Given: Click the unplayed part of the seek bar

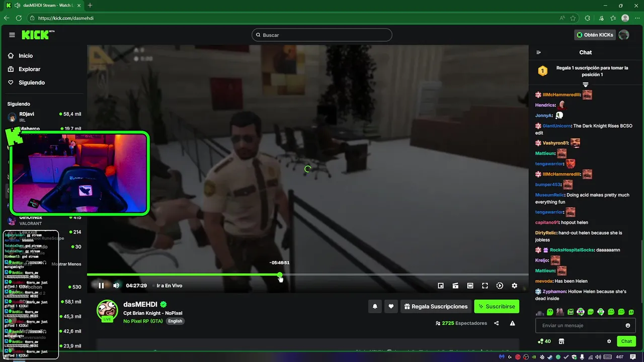Looking at the screenshot, I should pos(405,275).
